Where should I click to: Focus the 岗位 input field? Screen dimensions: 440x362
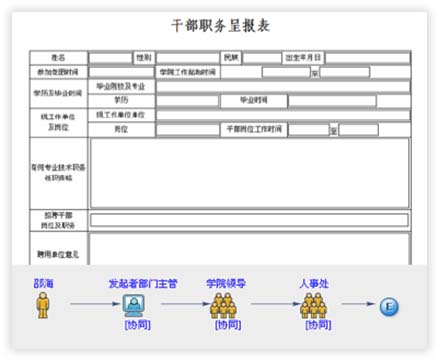187,129
